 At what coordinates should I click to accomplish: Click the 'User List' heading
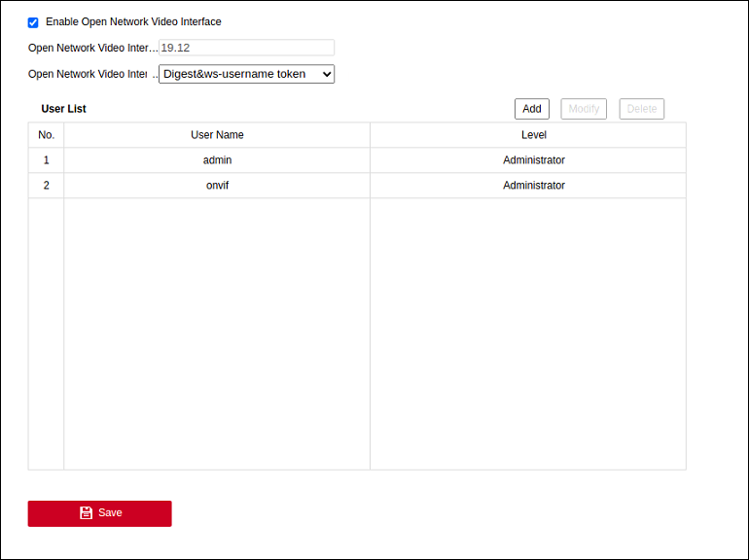point(63,109)
